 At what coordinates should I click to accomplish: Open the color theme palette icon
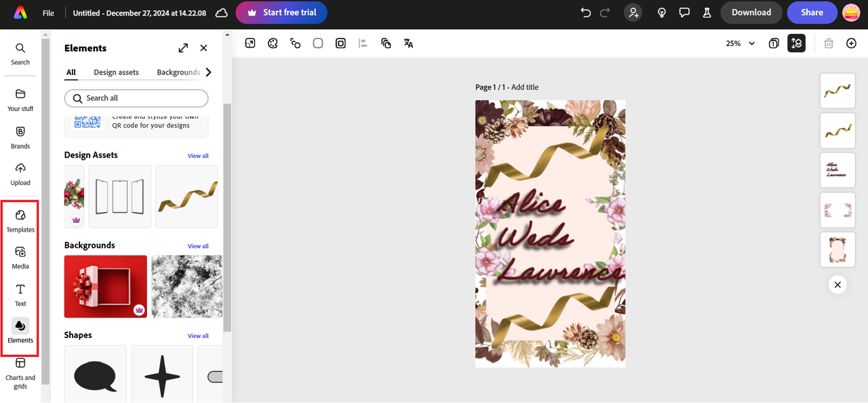pos(273,43)
